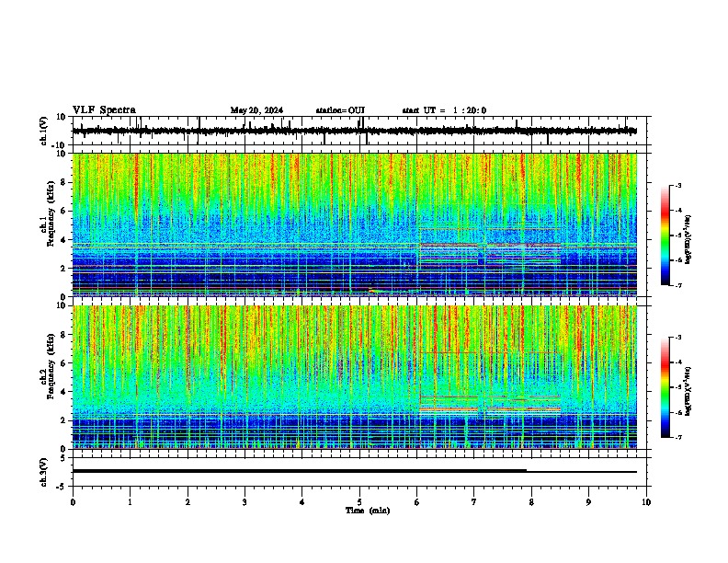Select the ch.1(V) waveform panel at top
Viewport: 728px width, 563px height.
coord(359,131)
